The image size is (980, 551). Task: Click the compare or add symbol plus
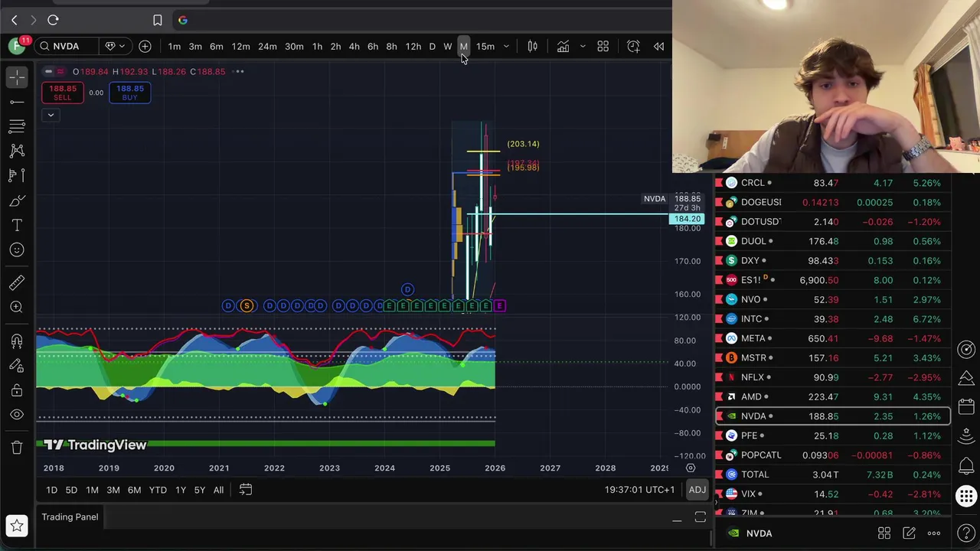coord(145,47)
